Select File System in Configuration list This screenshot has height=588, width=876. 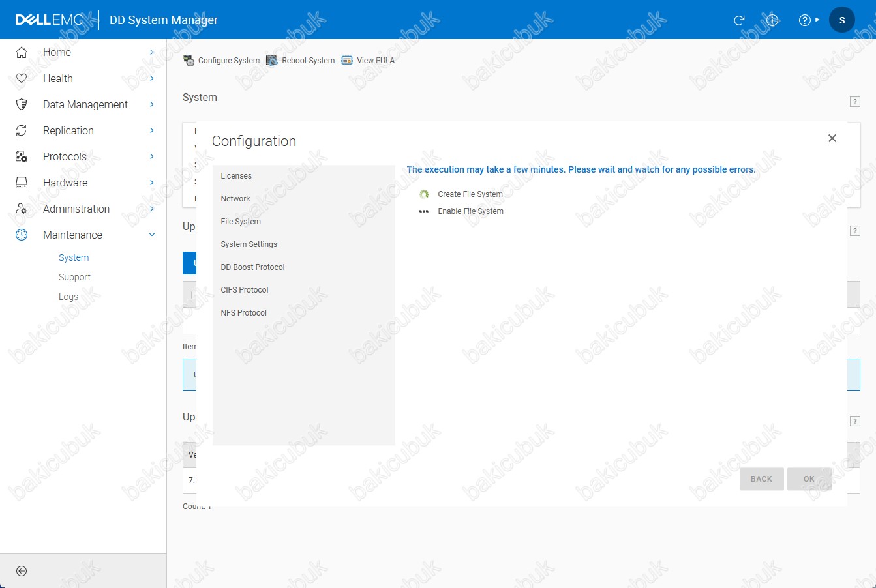241,222
